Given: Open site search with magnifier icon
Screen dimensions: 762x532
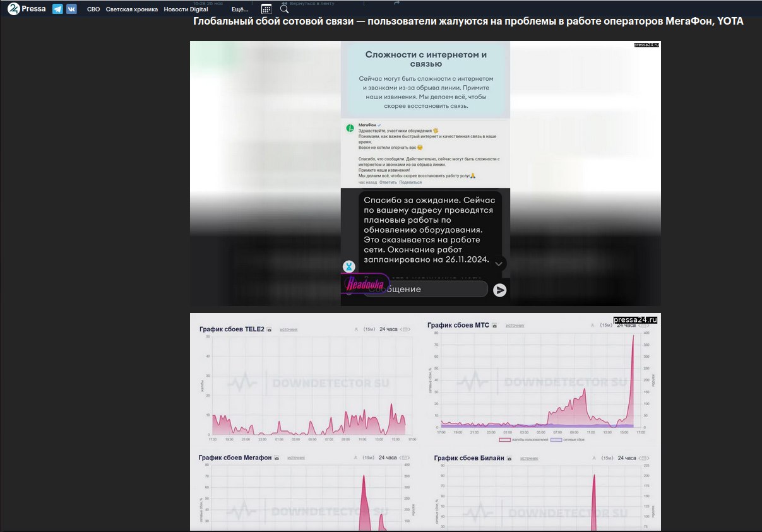Looking at the screenshot, I should coord(284,9).
